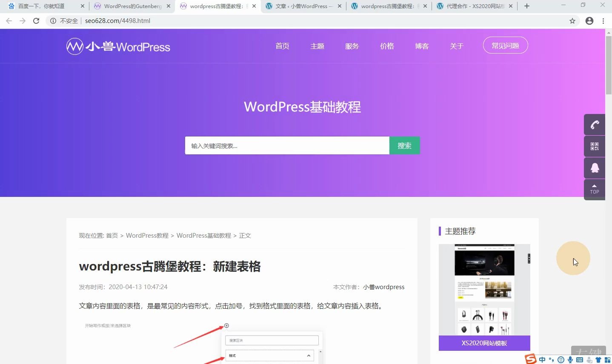Screen dimensions: 612x364
Task: Click the browser forward arrow
Action: 23,21
